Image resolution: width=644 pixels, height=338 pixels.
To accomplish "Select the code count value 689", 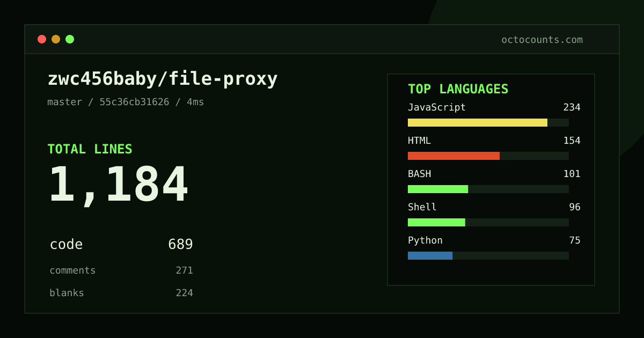I will tap(180, 245).
